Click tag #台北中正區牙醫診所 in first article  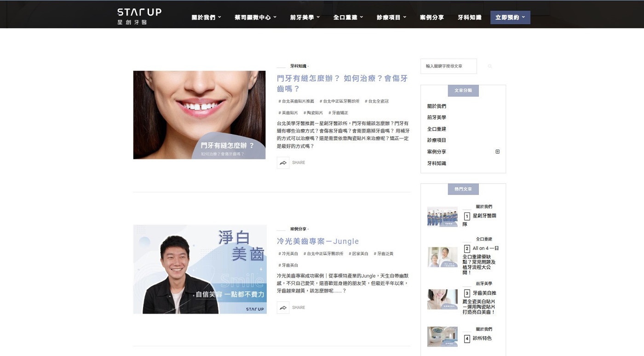(339, 101)
